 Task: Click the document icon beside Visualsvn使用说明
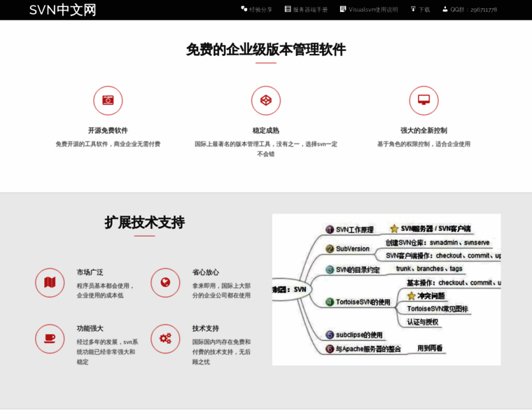pyautogui.click(x=343, y=9)
